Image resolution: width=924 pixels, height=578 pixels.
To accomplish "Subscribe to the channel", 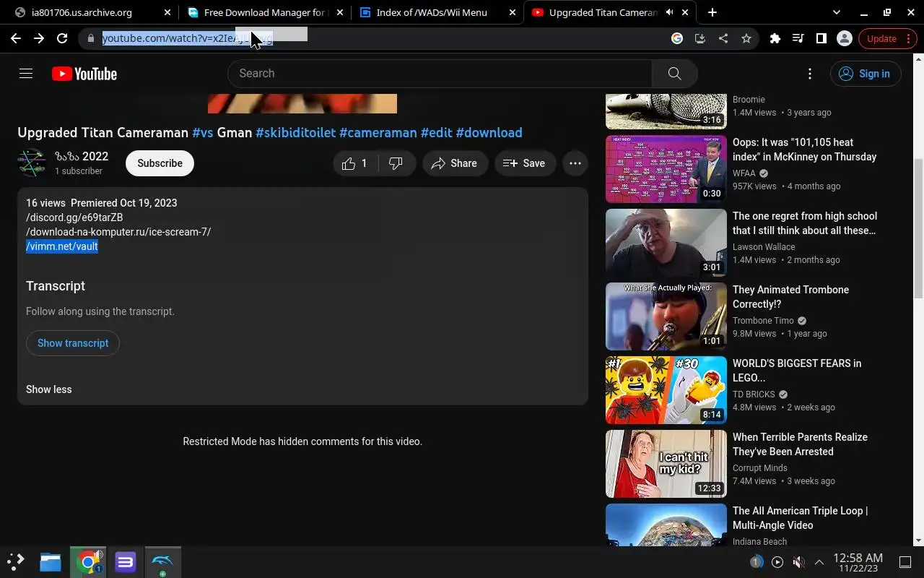I will 160,163.
